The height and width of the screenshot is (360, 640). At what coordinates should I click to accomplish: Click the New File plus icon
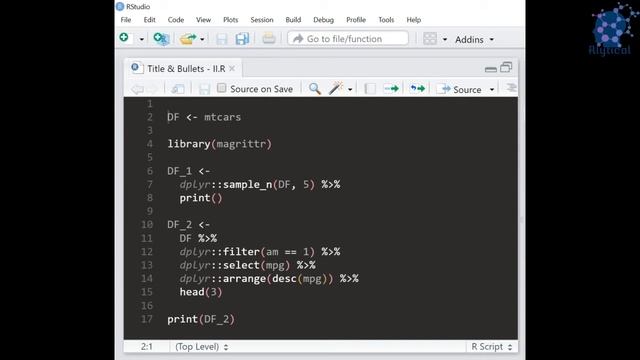(124, 38)
